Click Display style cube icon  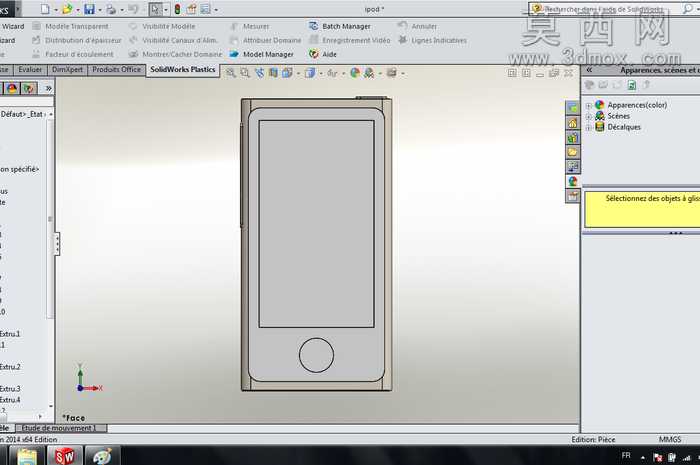click(x=310, y=73)
